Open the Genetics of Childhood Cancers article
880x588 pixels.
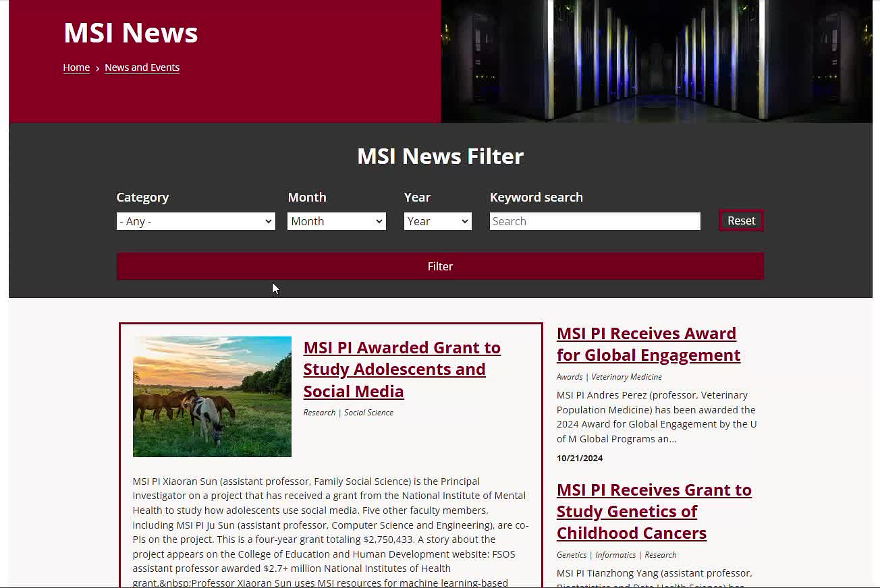pyautogui.click(x=653, y=511)
